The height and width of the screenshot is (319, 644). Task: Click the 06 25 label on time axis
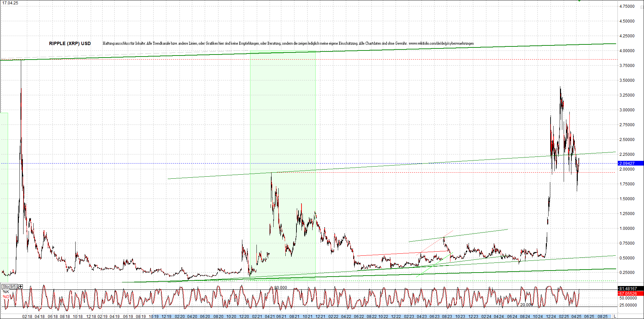click(589, 316)
